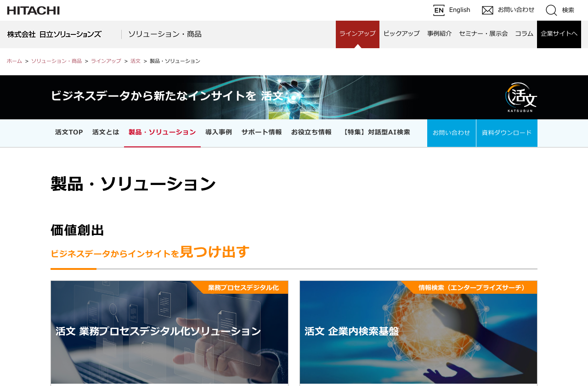
Task: Open 活文 企業内検索基盤 card
Action: click(x=418, y=333)
